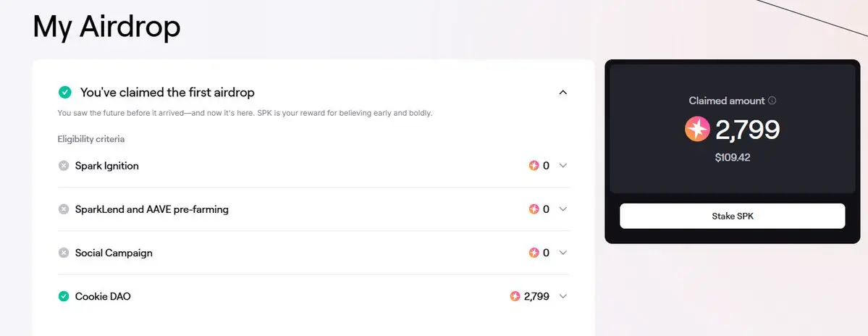Click the large SPK token logo

point(697,130)
